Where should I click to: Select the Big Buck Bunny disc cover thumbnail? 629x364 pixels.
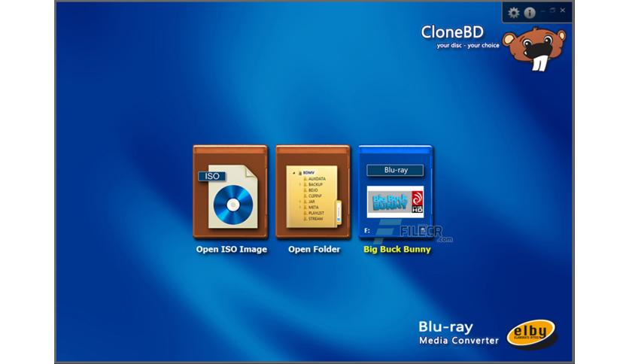click(395, 202)
